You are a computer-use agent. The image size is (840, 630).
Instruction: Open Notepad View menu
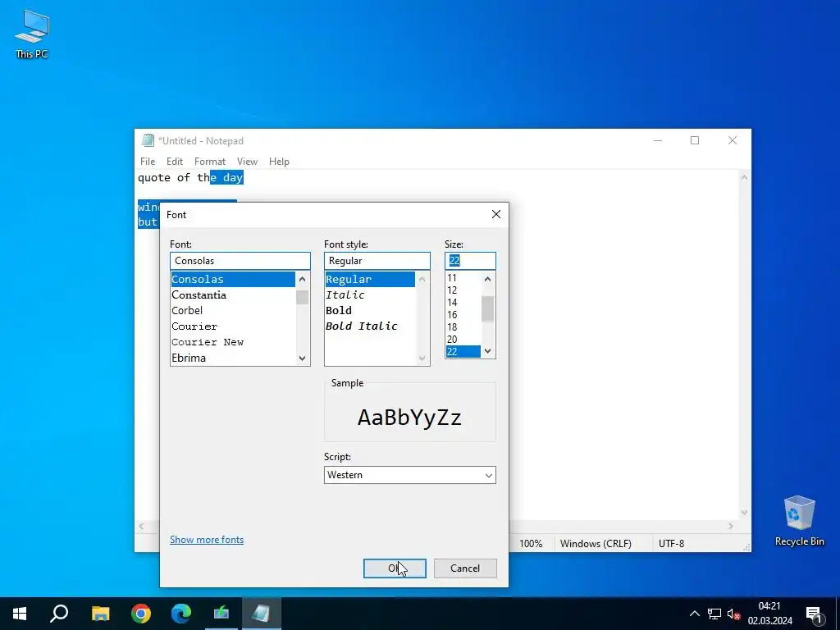[x=247, y=162]
